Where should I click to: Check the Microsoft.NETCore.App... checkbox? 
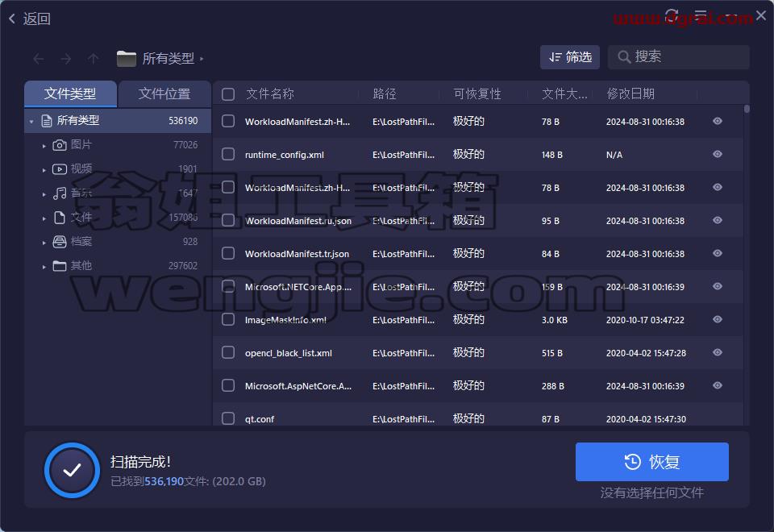[228, 286]
